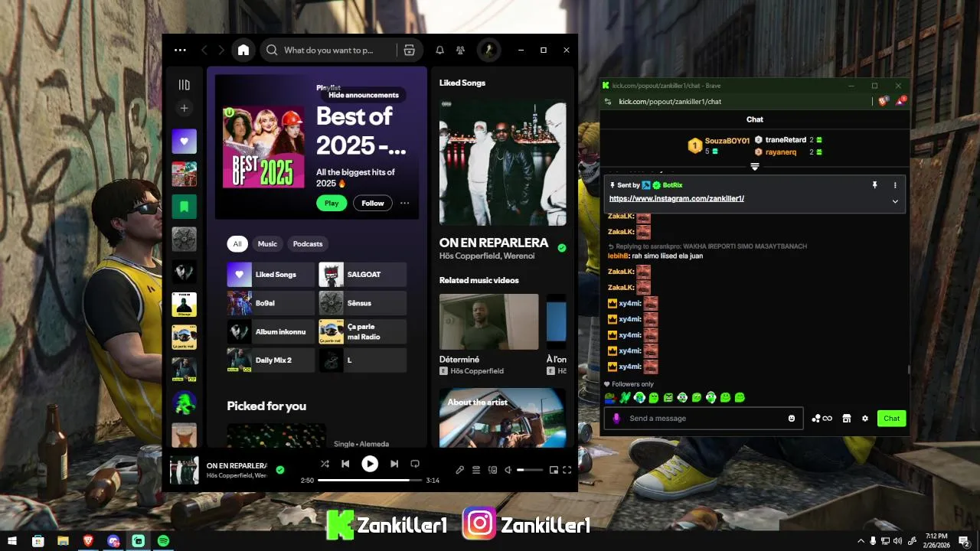Screen dimensions: 980x551
Task: Skip to previous track
Action: 345,464
